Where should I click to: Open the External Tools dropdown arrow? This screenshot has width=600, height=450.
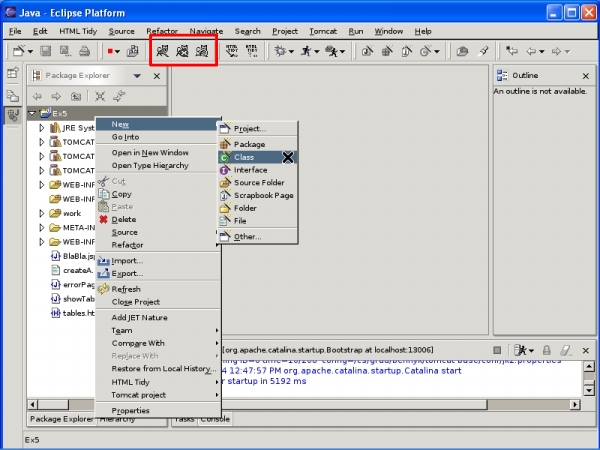pos(342,51)
